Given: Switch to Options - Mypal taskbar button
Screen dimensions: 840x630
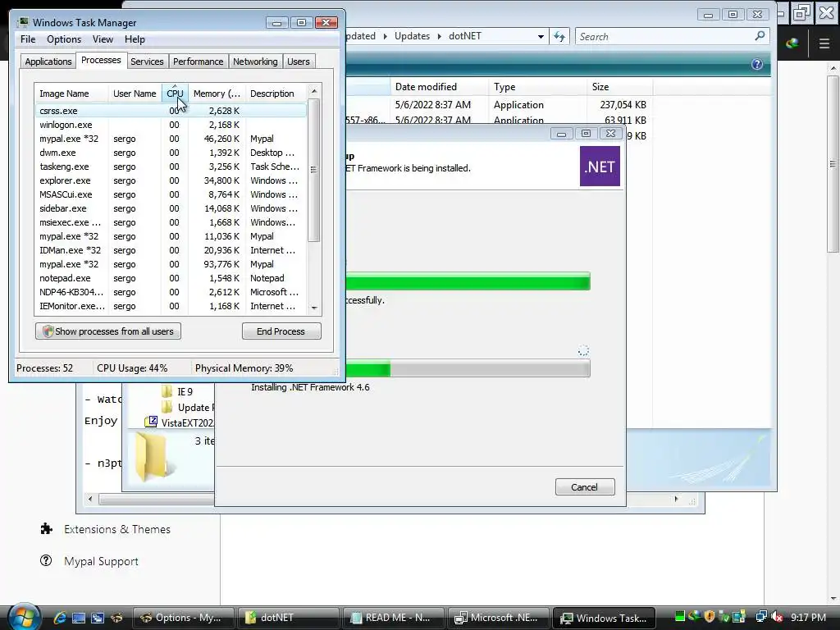Looking at the screenshot, I should tap(183, 618).
